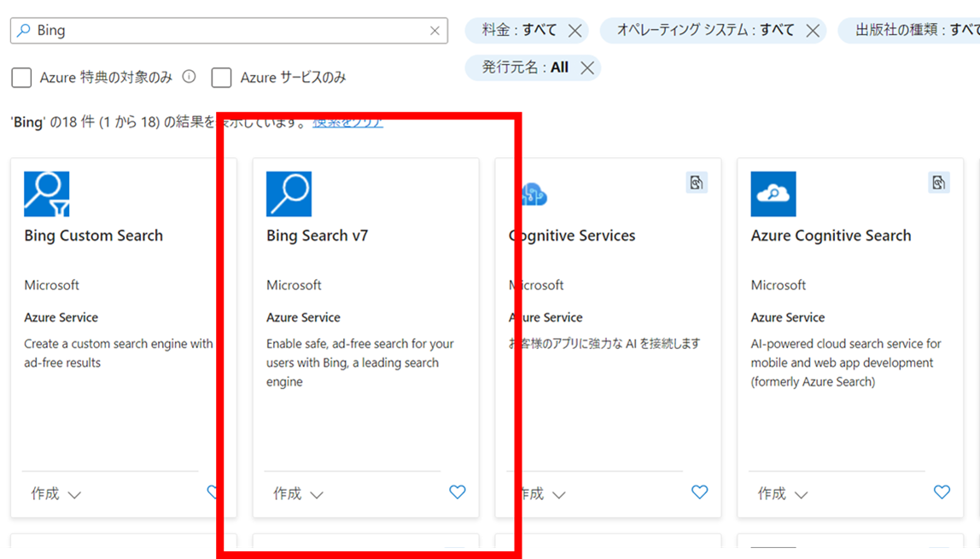Remove the 発行元名 : All filter

tap(586, 67)
